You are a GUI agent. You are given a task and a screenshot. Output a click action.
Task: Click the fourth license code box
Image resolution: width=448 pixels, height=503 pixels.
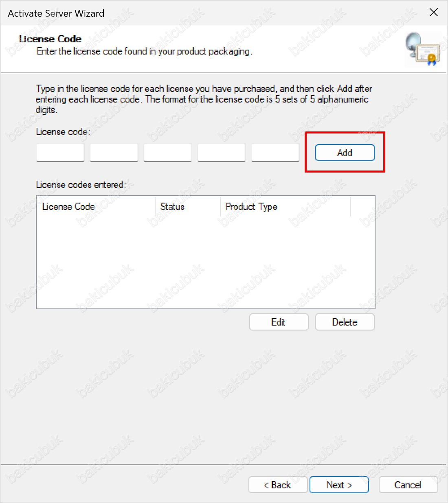point(222,153)
